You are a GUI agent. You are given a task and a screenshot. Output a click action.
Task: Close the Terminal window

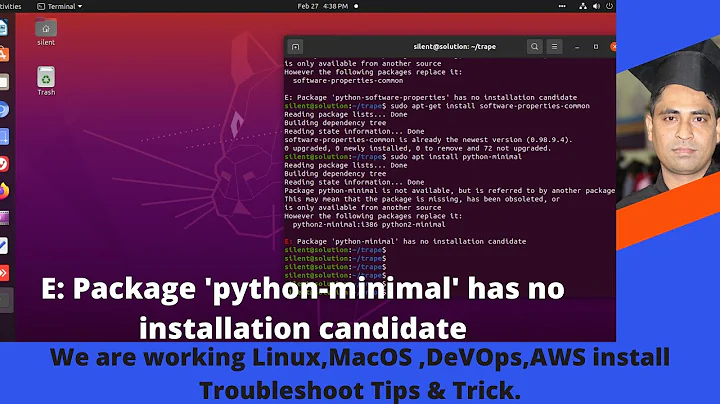pos(613,47)
